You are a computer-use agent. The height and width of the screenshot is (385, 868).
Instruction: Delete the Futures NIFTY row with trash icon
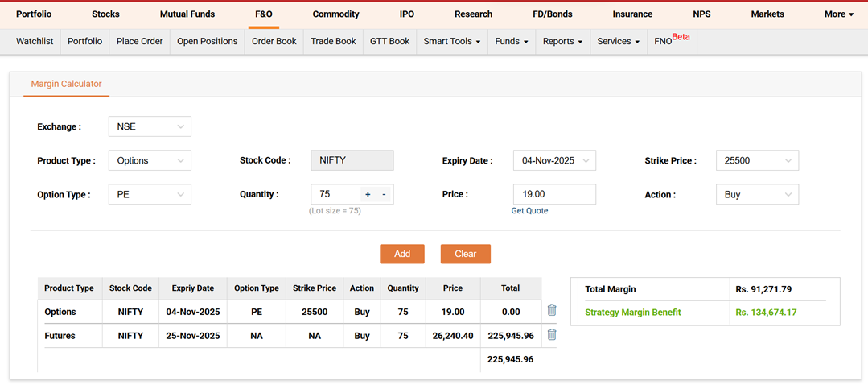pyautogui.click(x=552, y=335)
